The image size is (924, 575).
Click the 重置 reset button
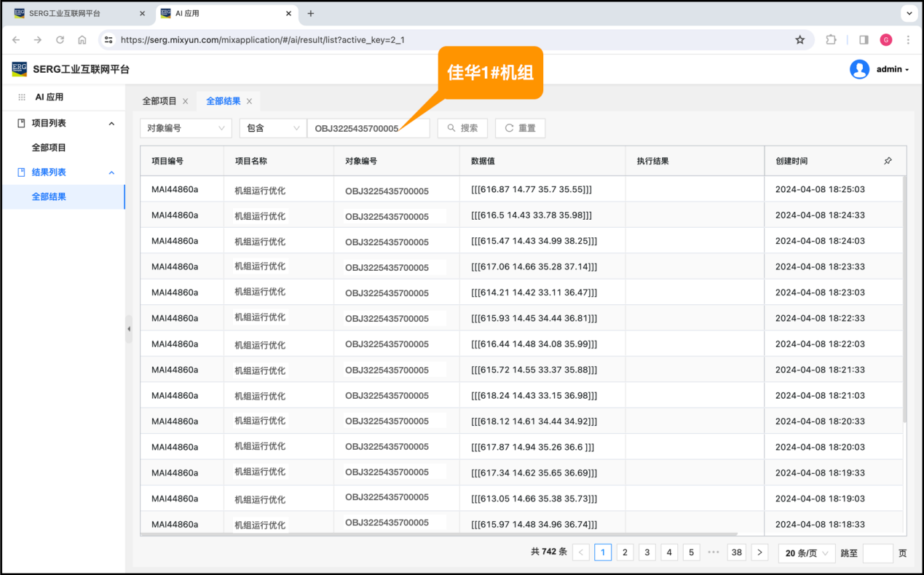pos(520,128)
